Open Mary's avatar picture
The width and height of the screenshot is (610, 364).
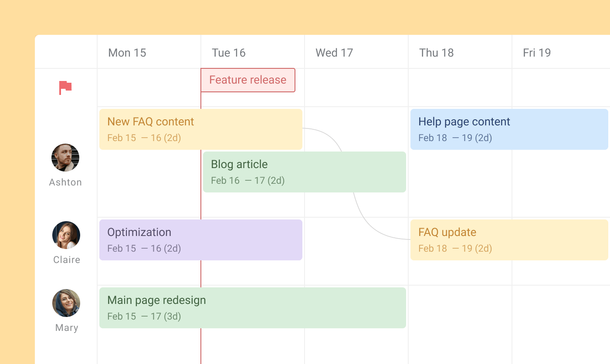click(x=66, y=303)
